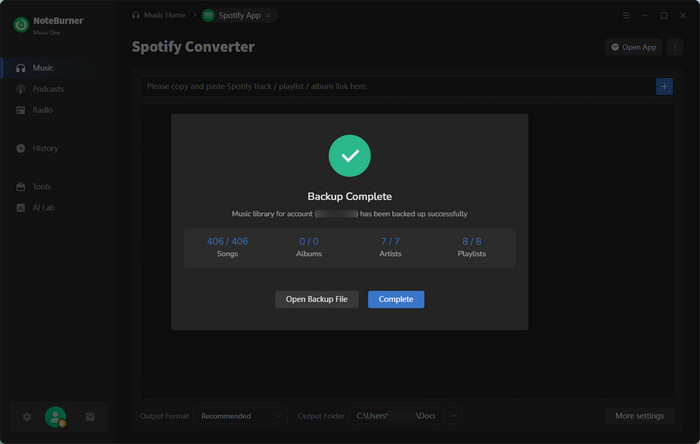Image resolution: width=700 pixels, height=444 pixels.
Task: Open the Output Format Recommended dropdown
Action: pos(240,416)
